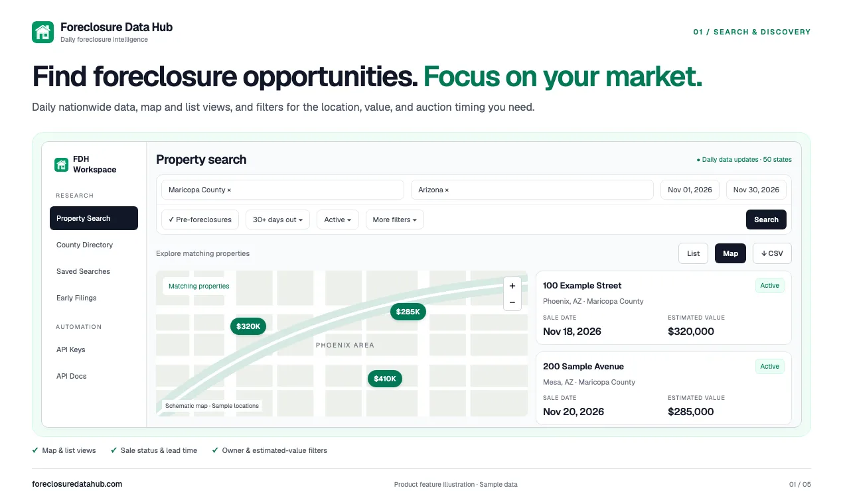Click the Nov 01, 2026 start date field
Viewport: 843px width, 504px height.
(690, 190)
